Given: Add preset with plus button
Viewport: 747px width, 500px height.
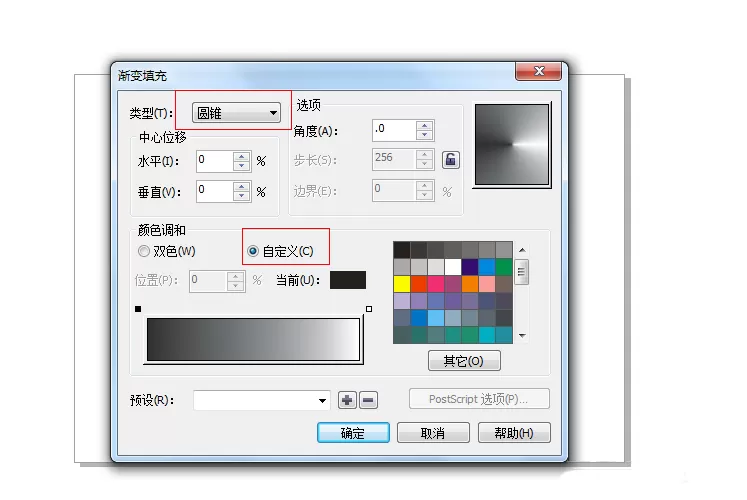Looking at the screenshot, I should pyautogui.click(x=347, y=400).
